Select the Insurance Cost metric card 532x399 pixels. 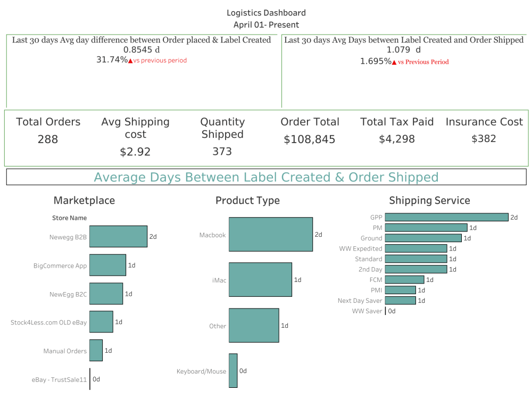[484, 130]
